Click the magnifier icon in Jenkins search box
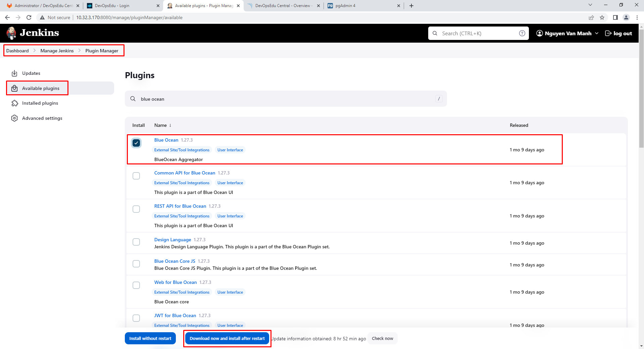This screenshot has width=644, height=349. [x=435, y=33]
